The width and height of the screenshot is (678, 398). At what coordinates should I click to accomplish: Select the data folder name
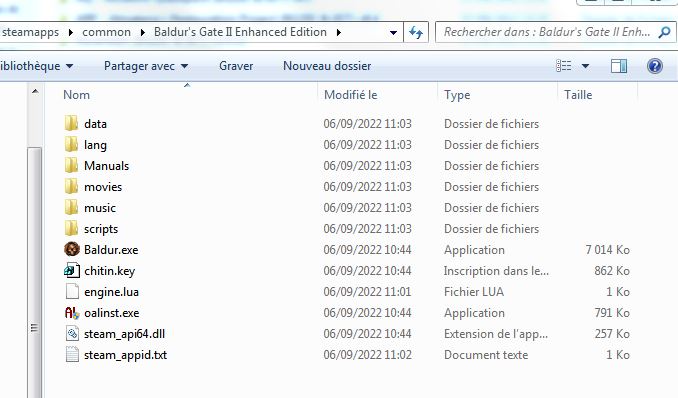point(96,124)
